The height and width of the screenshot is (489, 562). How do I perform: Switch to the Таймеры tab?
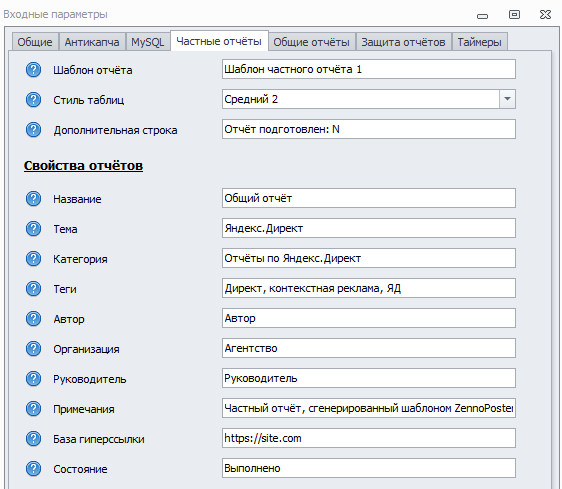pyautogui.click(x=479, y=42)
